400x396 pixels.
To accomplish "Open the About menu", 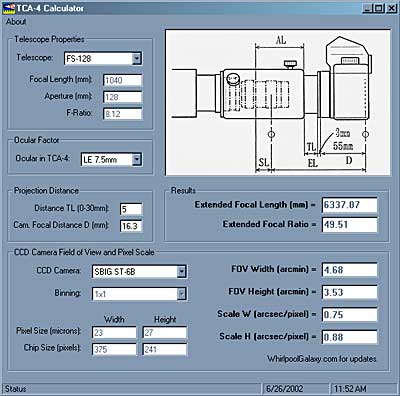I will coord(16,22).
